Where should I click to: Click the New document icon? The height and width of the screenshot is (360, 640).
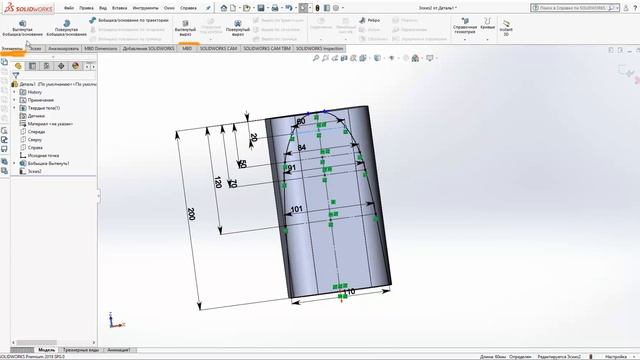click(x=233, y=8)
